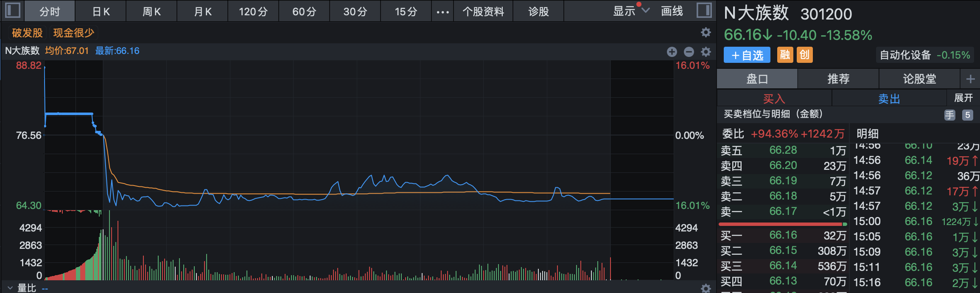Click the zoom-in plus icon on chart

[672, 52]
